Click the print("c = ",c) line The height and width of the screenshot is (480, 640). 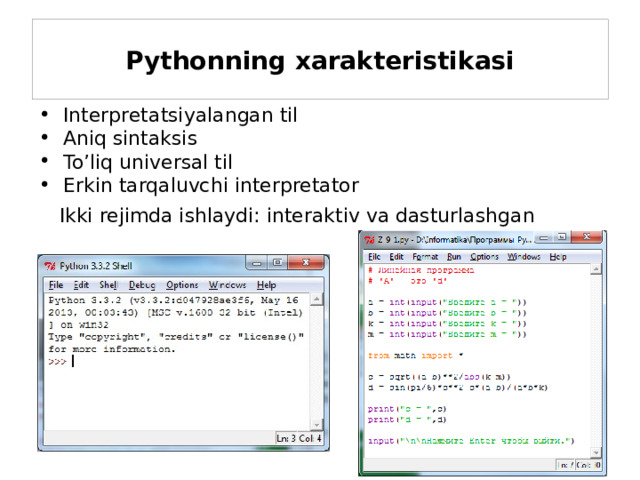[407, 409]
